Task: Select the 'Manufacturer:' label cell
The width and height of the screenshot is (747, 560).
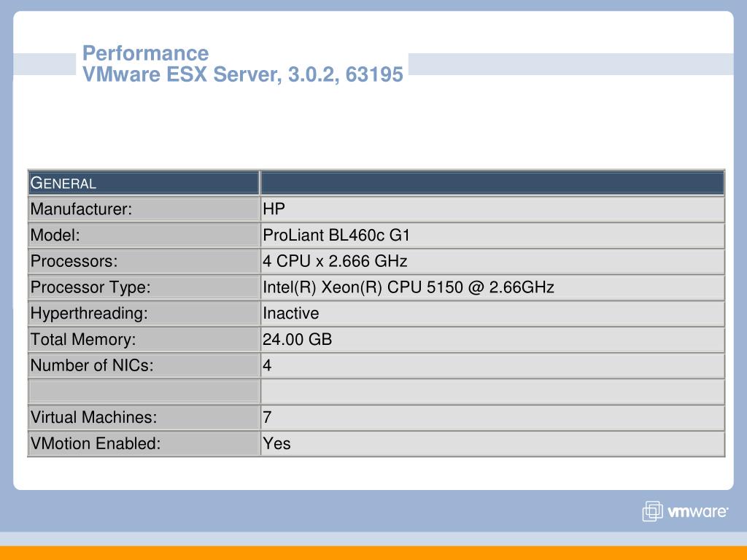Action: point(144,209)
